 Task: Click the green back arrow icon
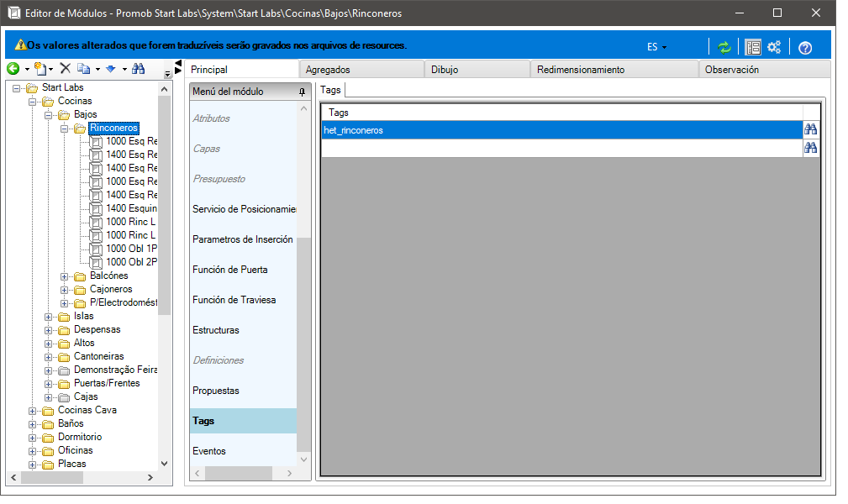[13, 68]
